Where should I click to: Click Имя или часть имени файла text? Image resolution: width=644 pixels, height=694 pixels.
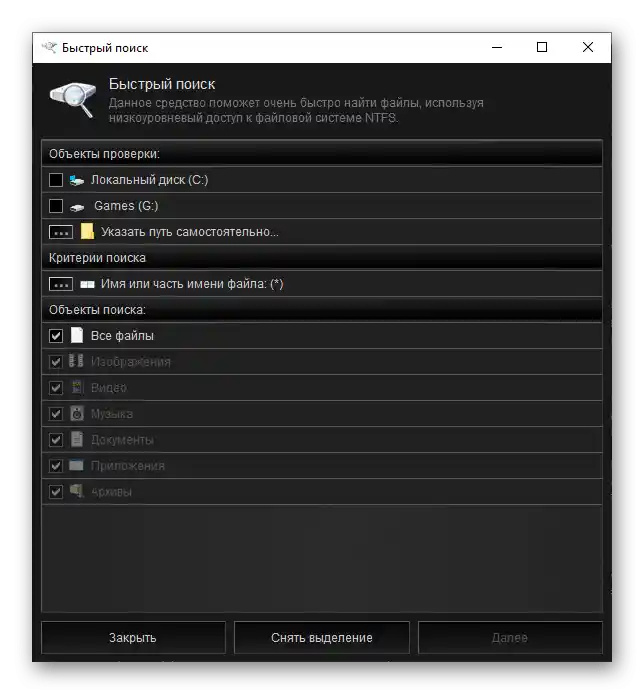(192, 284)
